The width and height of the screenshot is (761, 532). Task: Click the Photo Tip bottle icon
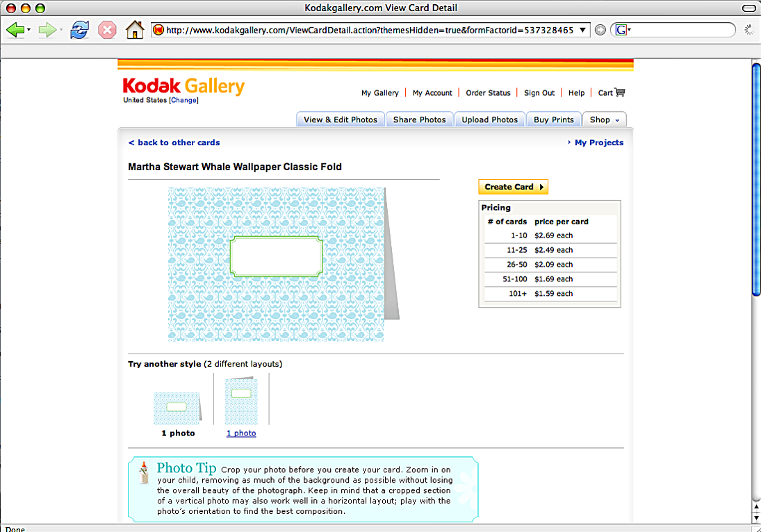click(x=144, y=472)
